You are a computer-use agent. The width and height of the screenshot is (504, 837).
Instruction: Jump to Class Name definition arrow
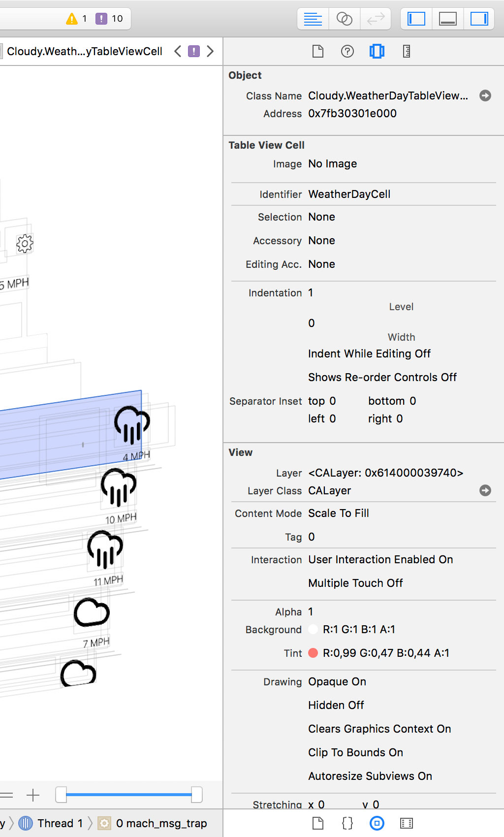[485, 96]
